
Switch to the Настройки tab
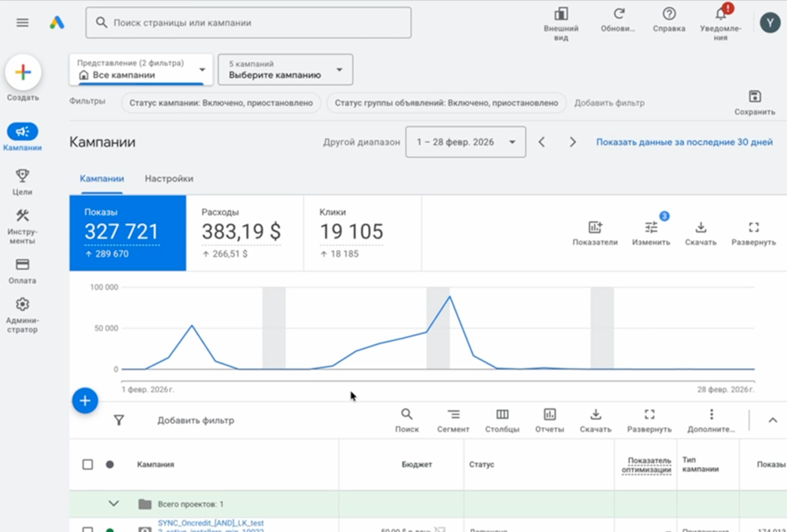pyautogui.click(x=169, y=179)
